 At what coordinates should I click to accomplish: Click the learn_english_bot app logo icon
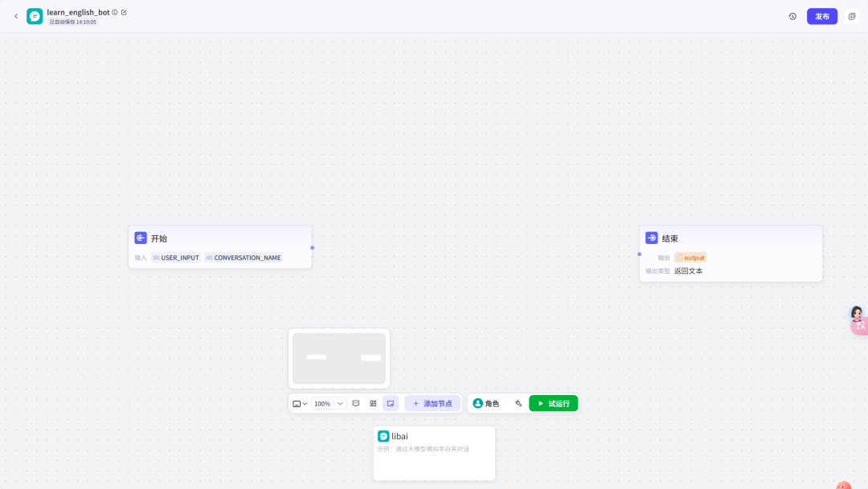tap(35, 16)
